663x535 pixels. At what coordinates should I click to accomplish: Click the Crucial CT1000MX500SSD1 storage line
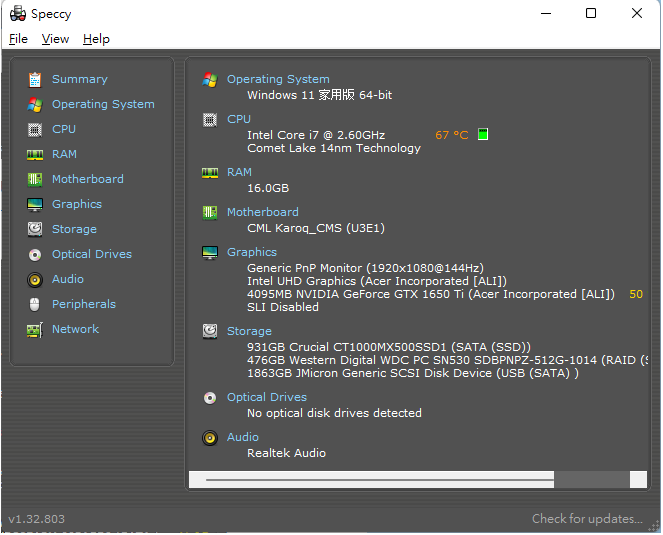(389, 347)
